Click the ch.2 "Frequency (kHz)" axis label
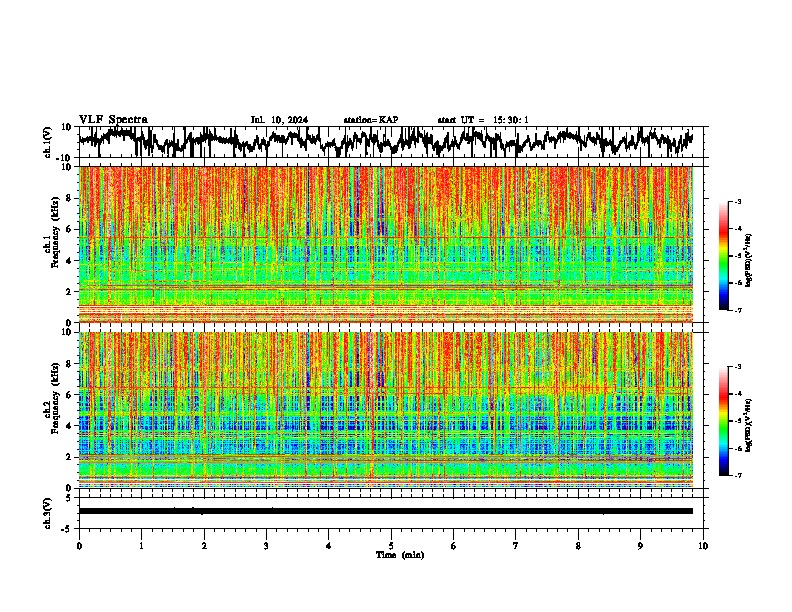The image size is (792, 612). tap(55, 398)
